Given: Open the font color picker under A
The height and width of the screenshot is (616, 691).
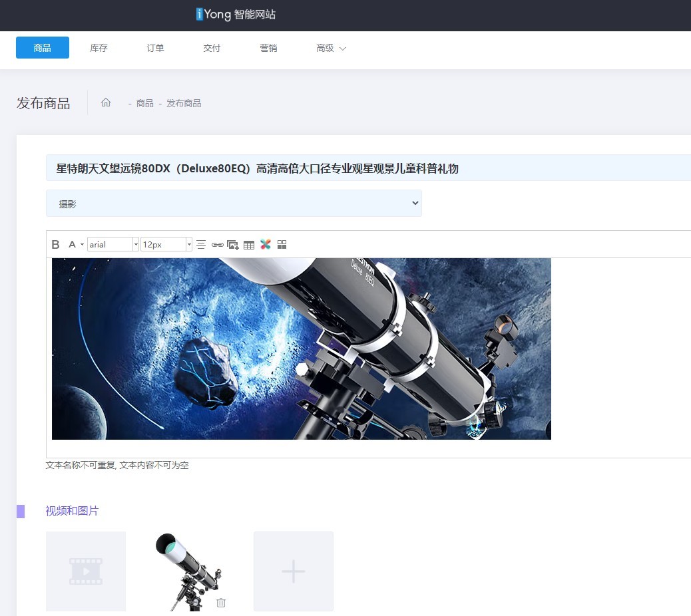Looking at the screenshot, I should pos(75,244).
